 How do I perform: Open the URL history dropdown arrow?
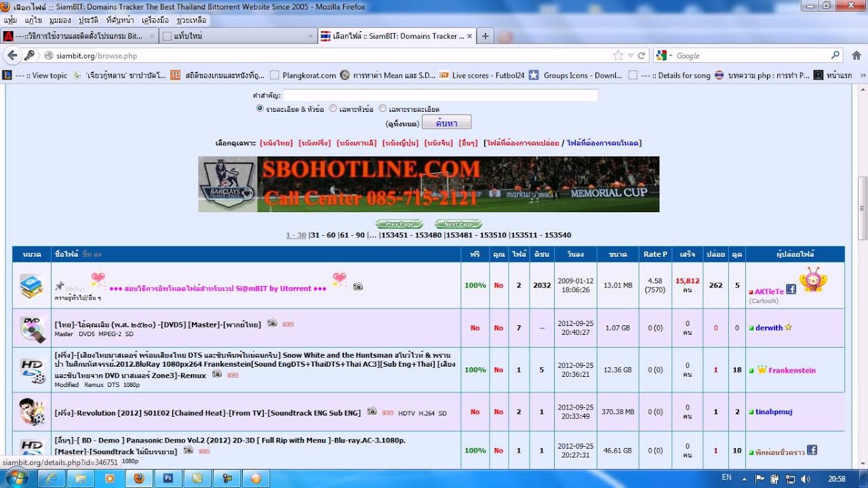pos(630,56)
